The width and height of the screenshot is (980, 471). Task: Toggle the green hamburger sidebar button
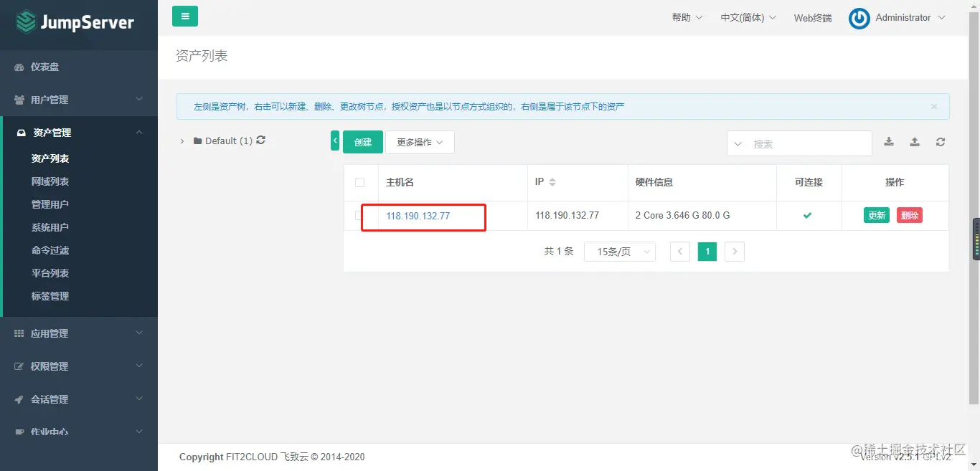click(185, 16)
